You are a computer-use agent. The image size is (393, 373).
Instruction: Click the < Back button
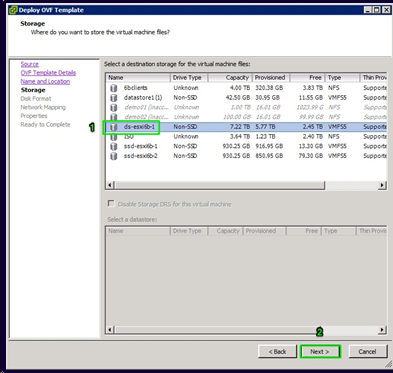point(277,351)
